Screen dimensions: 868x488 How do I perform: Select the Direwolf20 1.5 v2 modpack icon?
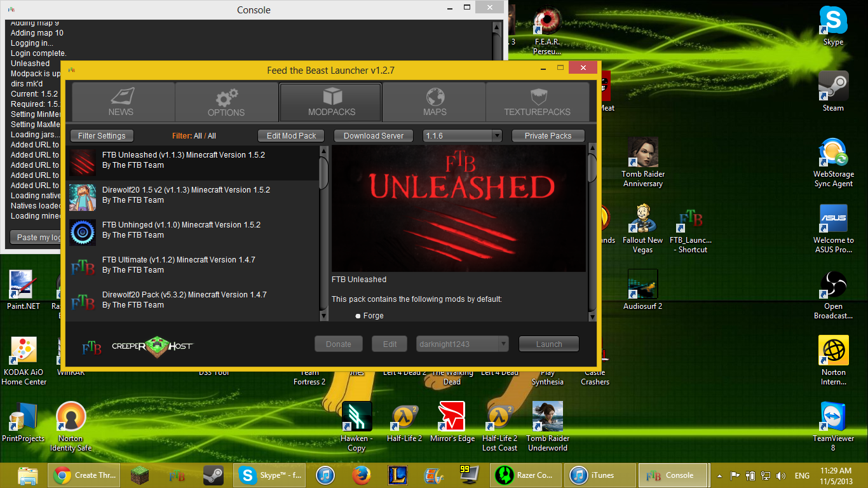pyautogui.click(x=83, y=198)
